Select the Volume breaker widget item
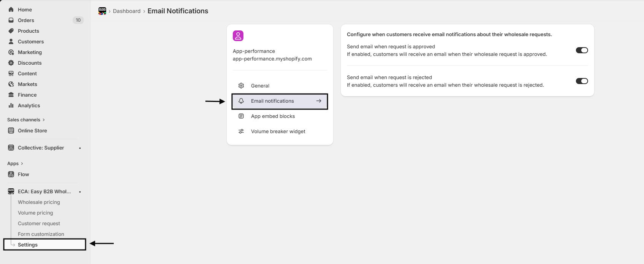This screenshot has width=644, height=264. [x=278, y=132]
